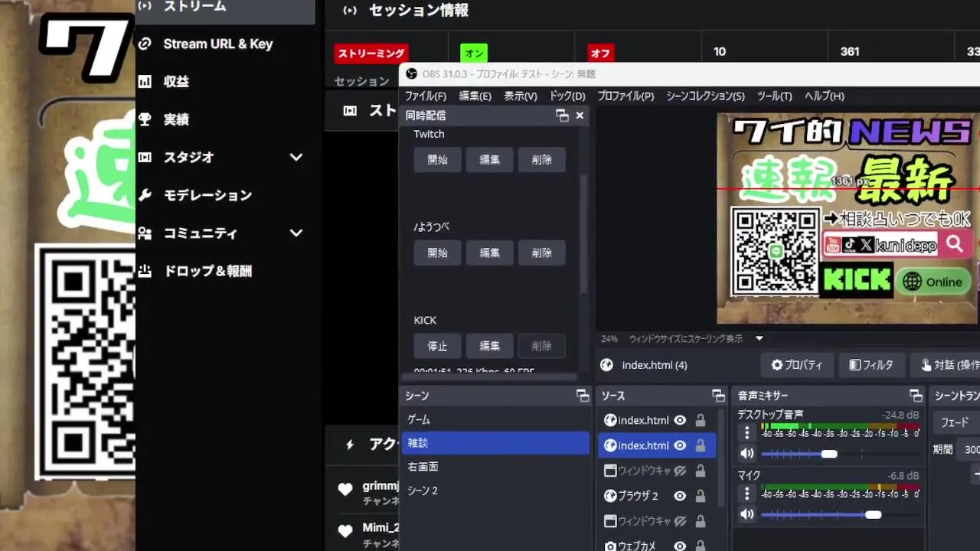
Task: Open the ヘルプ(H) menu
Action: (824, 96)
